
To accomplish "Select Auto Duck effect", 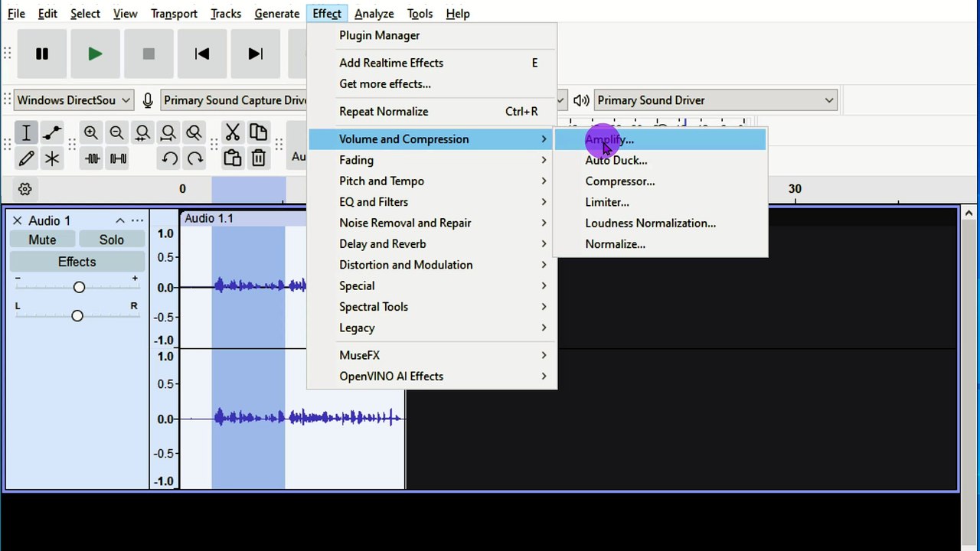I will click(660, 161).
